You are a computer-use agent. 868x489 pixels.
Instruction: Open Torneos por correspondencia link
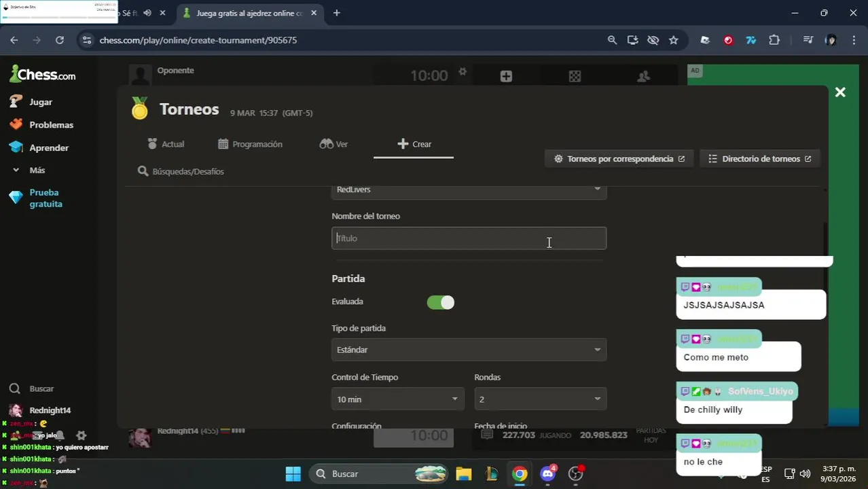coord(619,159)
